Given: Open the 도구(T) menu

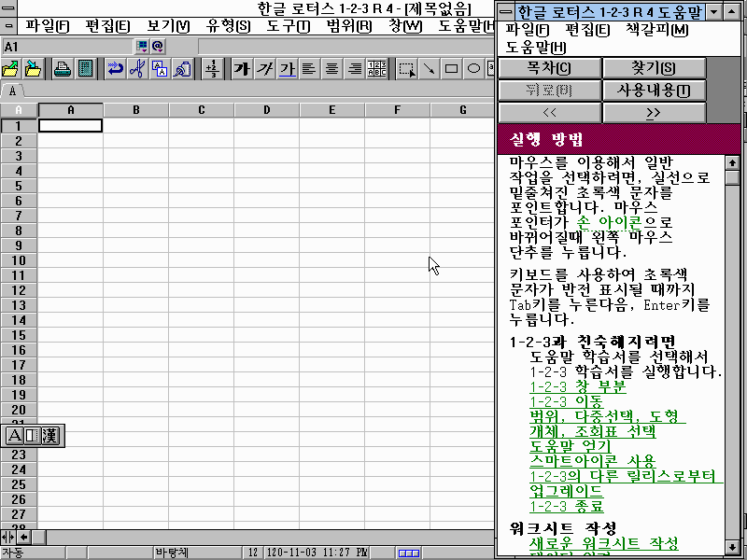Looking at the screenshot, I should pyautogui.click(x=289, y=26).
